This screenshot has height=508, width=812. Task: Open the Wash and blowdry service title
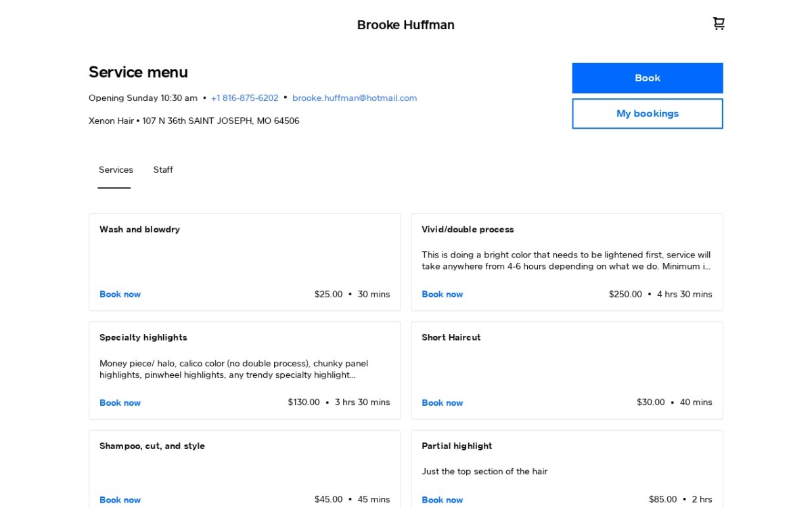pyautogui.click(x=139, y=230)
